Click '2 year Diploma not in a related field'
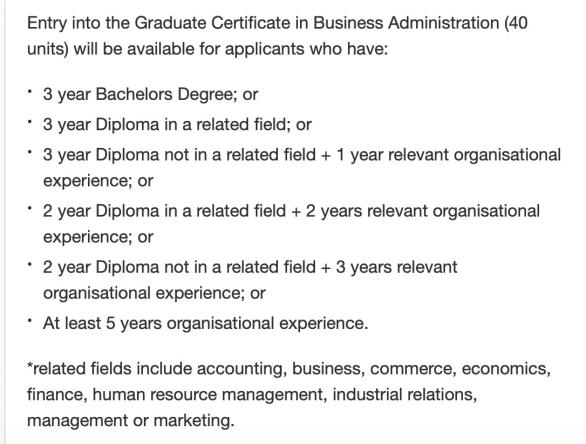586x444 pixels. pos(179,267)
